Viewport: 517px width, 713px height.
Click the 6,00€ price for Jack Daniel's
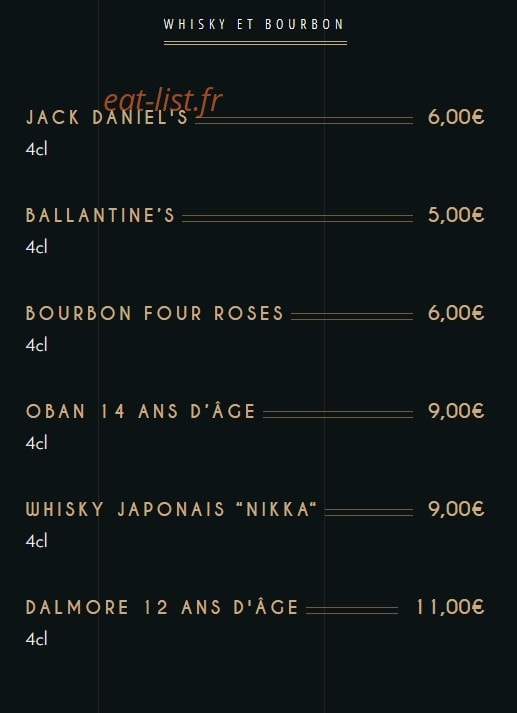coord(456,117)
